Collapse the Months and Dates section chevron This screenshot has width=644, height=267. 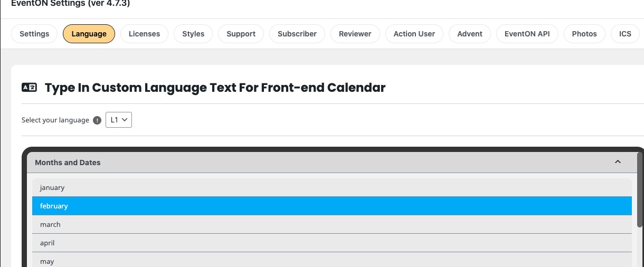pos(618,162)
